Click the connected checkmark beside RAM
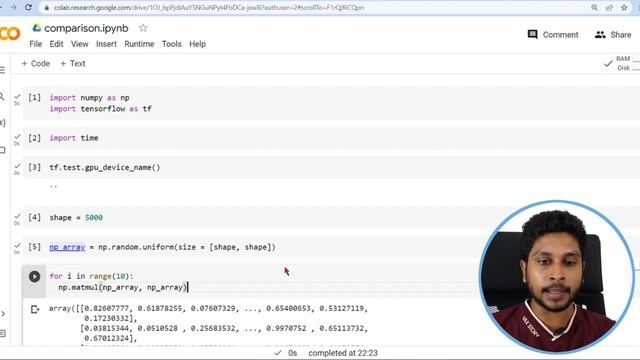 click(608, 64)
